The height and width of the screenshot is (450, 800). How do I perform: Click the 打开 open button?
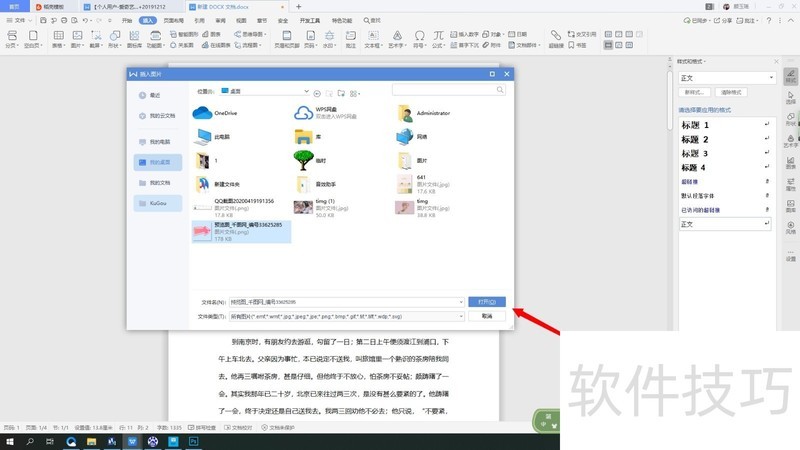click(x=487, y=302)
